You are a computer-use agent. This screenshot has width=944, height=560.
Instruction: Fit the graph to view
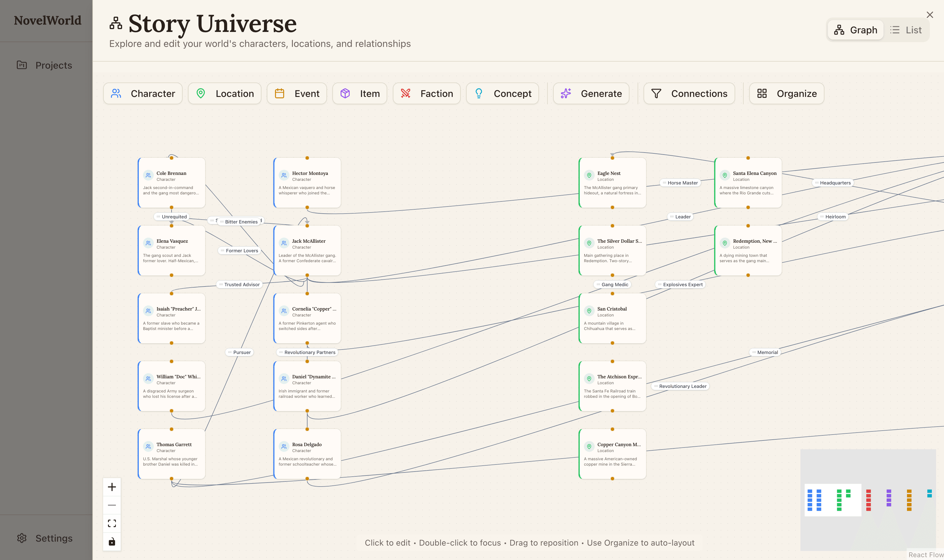112,523
